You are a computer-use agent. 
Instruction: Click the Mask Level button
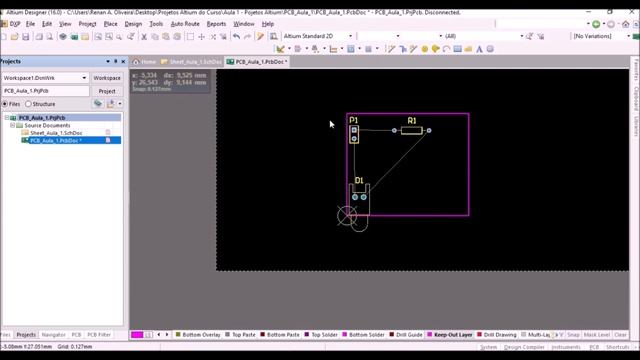pos(597,335)
